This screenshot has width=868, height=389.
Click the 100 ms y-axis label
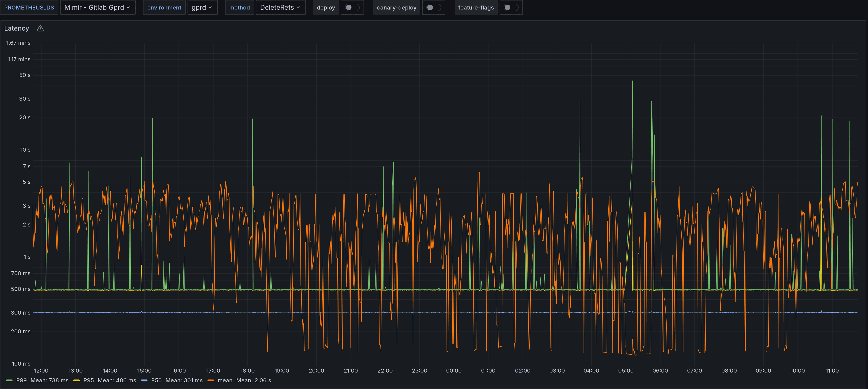[21, 363]
